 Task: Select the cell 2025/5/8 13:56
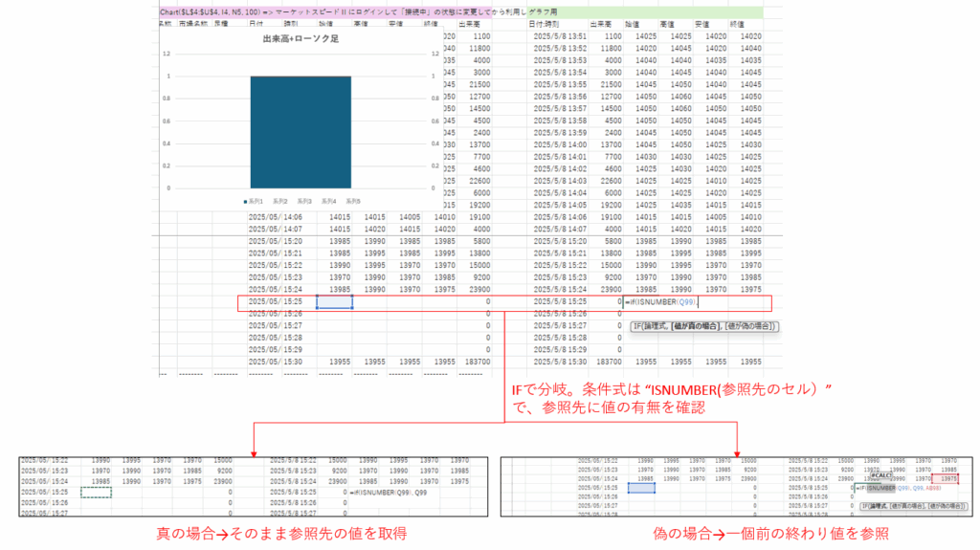tap(560, 97)
